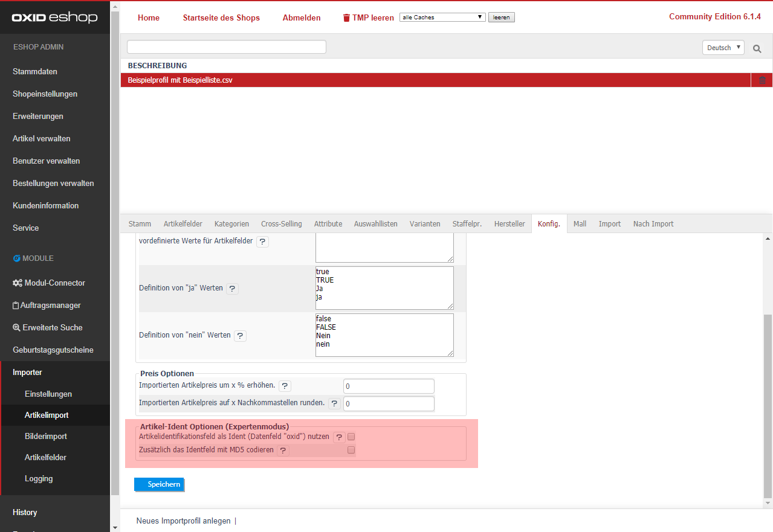Open Bilderimport in the sidebar
The height and width of the screenshot is (532, 773).
46,436
